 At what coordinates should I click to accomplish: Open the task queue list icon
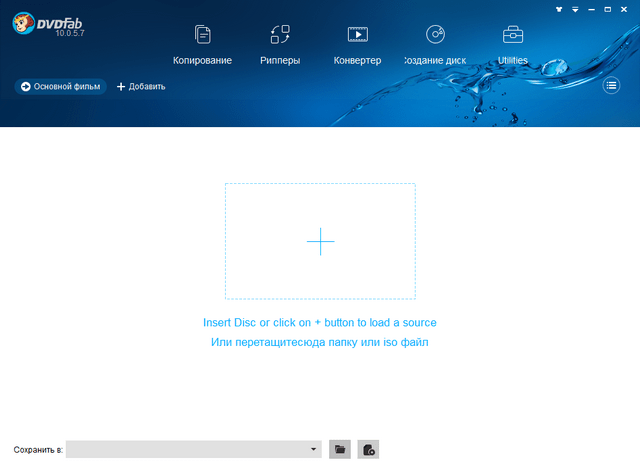pos(611,85)
